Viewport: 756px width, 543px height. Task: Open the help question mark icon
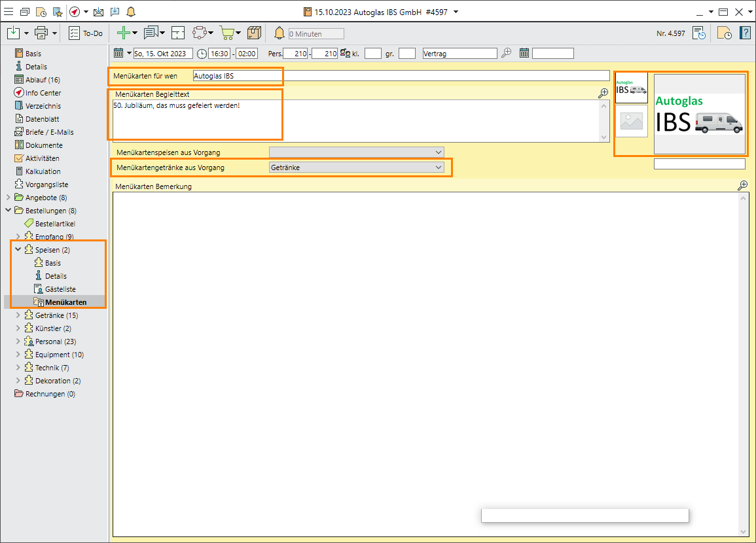click(745, 33)
